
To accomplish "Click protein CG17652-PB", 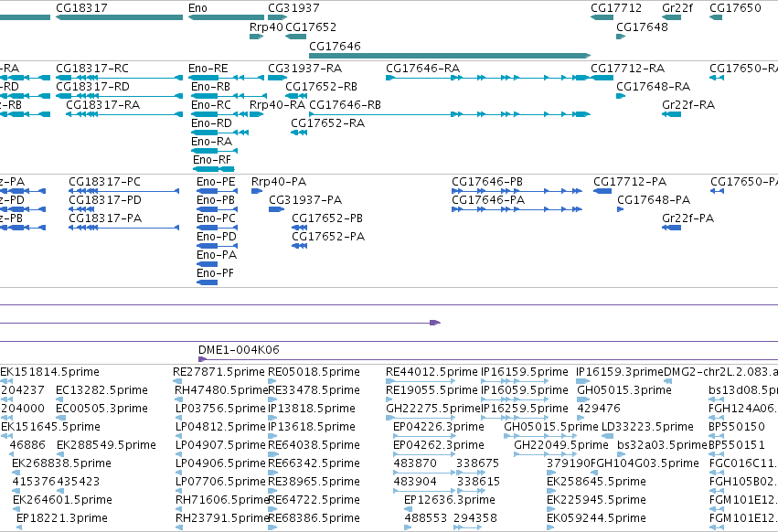I will [x=327, y=218].
